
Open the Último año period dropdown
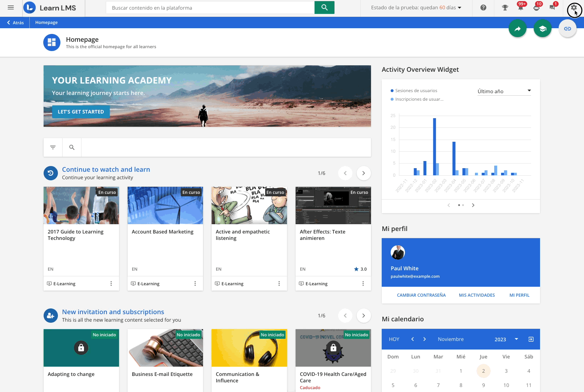pos(504,91)
